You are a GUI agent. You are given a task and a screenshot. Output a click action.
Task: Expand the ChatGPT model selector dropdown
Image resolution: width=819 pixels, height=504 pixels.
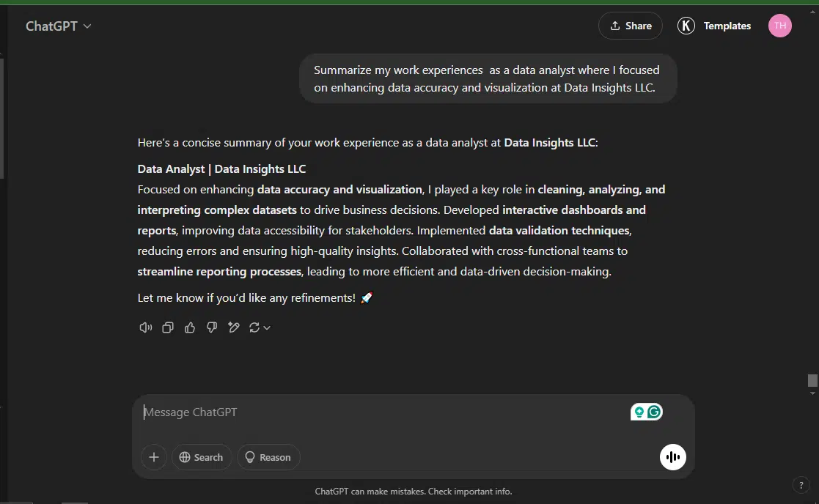[x=59, y=26]
